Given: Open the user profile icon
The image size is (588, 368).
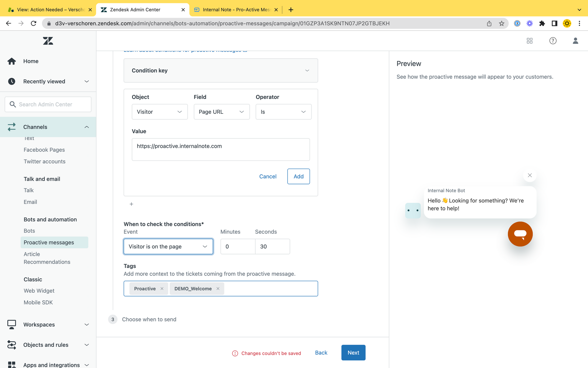Looking at the screenshot, I should pos(575,41).
